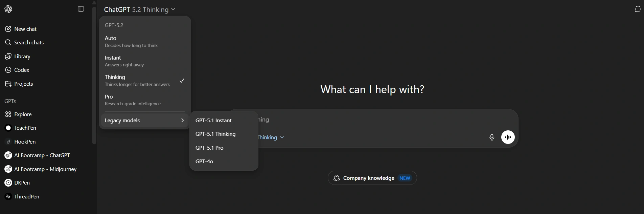The width and height of the screenshot is (644, 214).
Task: Click the NEW badge beside Company knowledge
Action: [405, 178]
